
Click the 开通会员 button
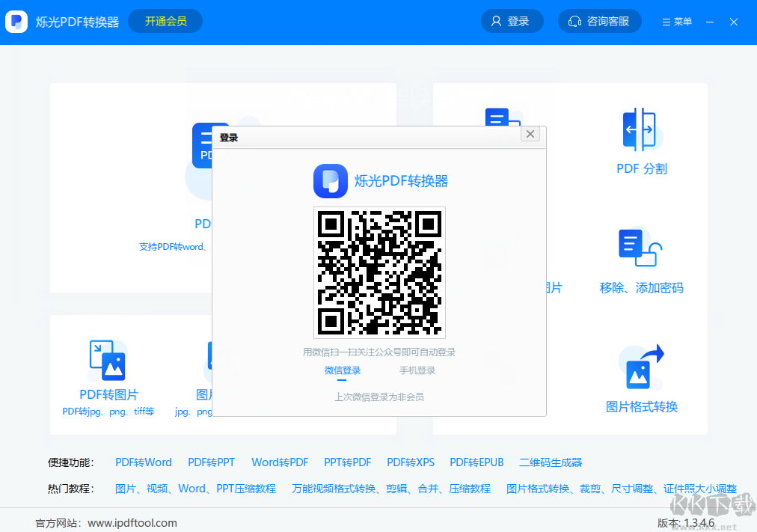pos(165,22)
